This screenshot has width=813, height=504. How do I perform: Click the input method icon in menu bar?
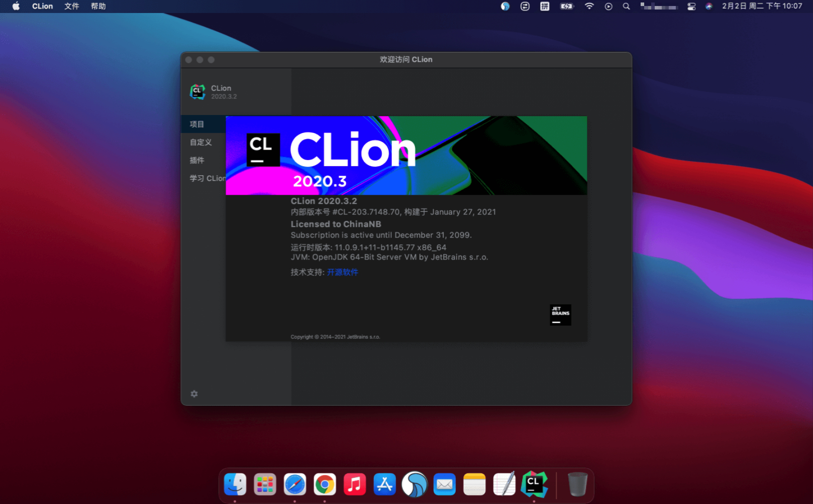(x=545, y=7)
